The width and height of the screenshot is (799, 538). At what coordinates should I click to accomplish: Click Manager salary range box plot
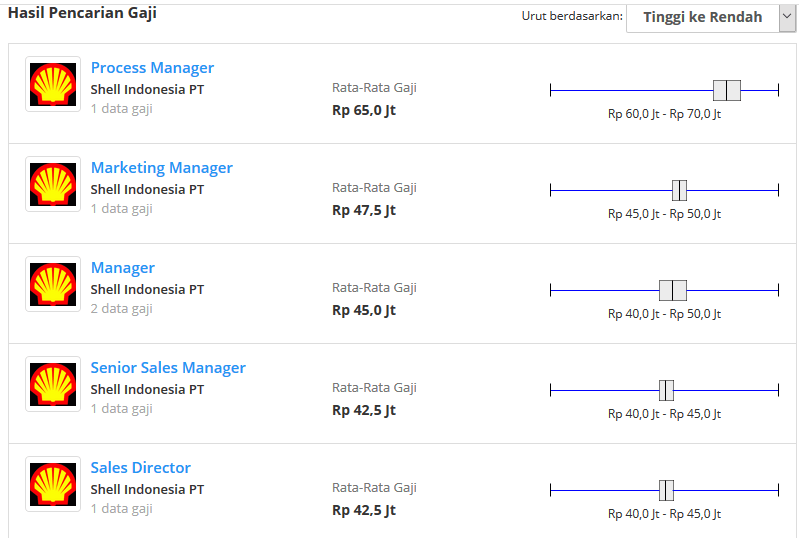click(x=673, y=290)
